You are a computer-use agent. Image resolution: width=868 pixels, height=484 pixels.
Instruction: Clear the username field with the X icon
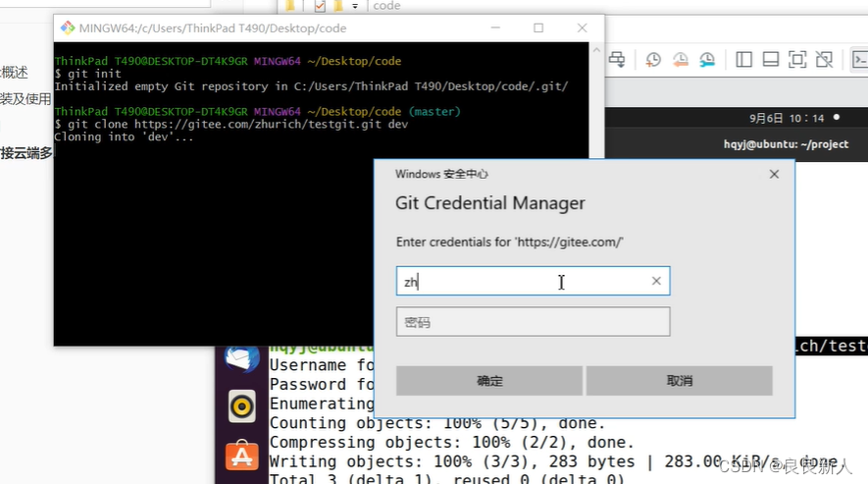(x=656, y=281)
